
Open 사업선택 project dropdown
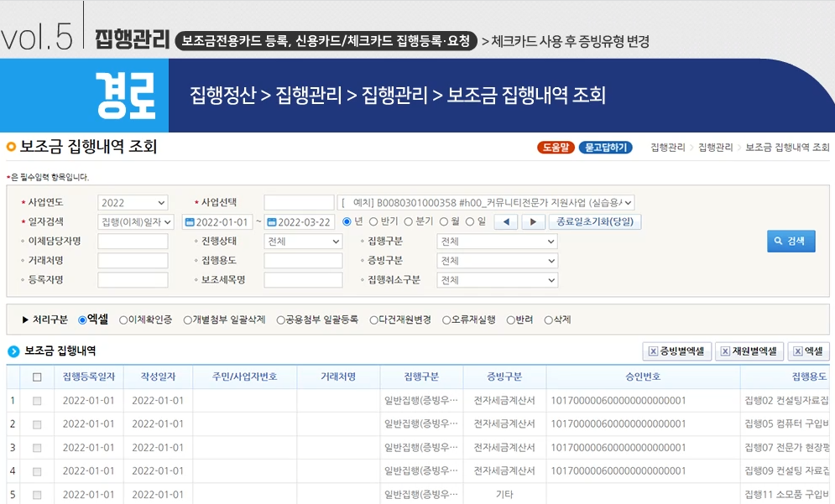coord(486,203)
